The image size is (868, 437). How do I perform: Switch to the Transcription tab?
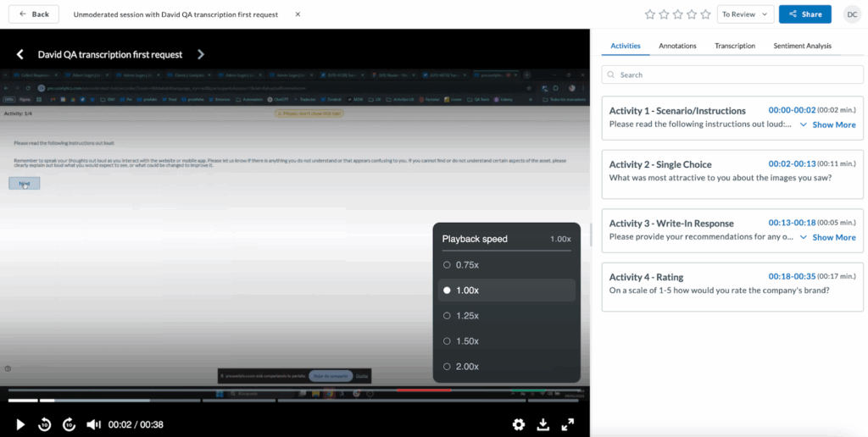coord(734,46)
